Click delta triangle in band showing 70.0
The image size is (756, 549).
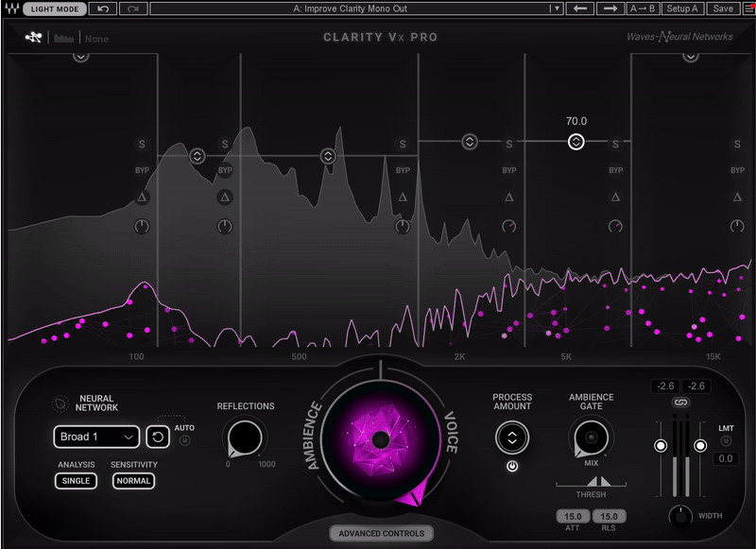coord(615,197)
